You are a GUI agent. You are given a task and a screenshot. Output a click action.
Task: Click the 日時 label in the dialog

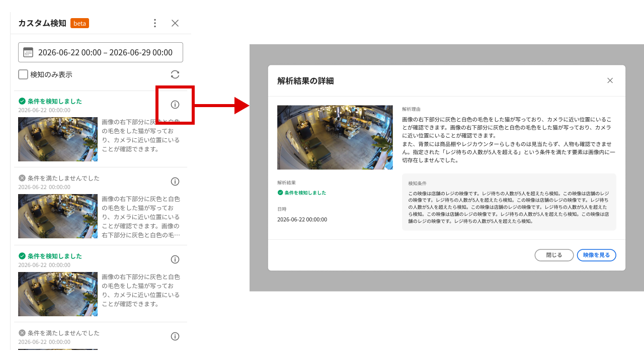tap(282, 209)
